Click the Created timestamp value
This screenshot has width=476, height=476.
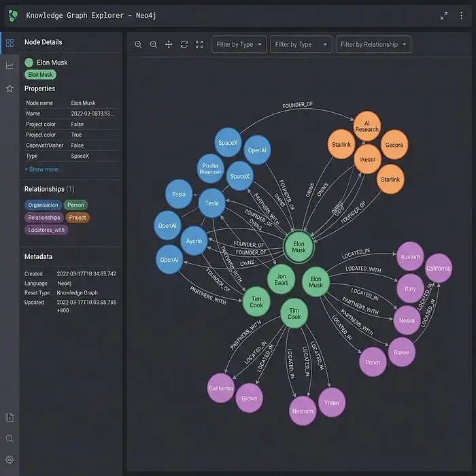pos(86,273)
